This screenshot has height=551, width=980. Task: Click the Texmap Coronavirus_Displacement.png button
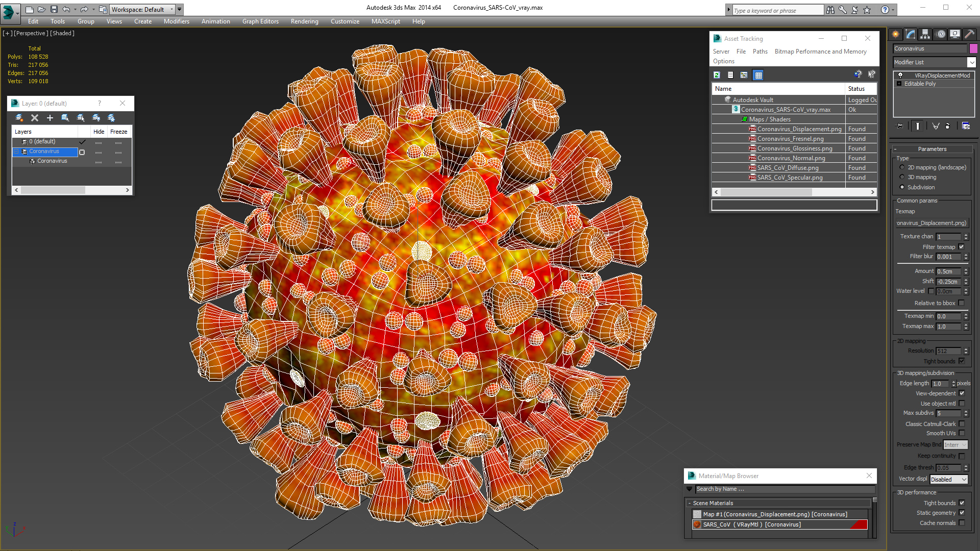coord(932,223)
